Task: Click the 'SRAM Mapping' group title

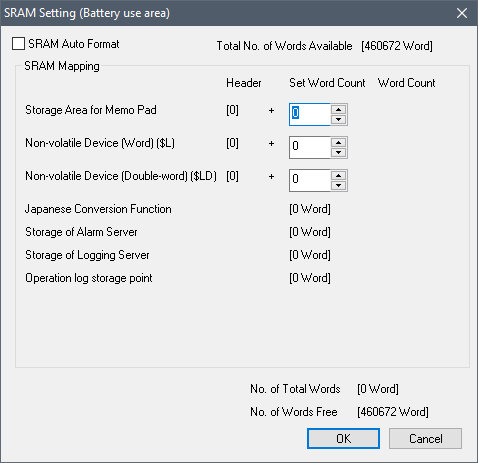Action: tap(62, 66)
